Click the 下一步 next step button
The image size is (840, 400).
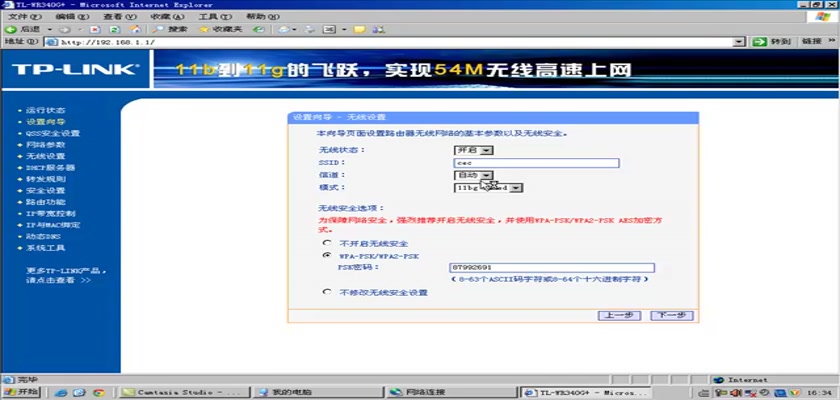(x=672, y=315)
